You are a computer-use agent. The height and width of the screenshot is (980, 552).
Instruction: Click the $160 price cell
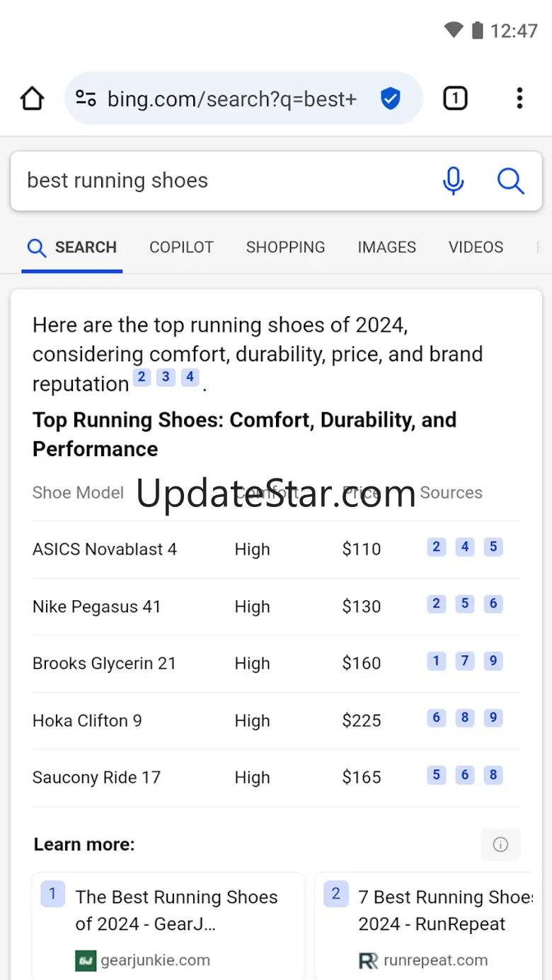coord(362,663)
